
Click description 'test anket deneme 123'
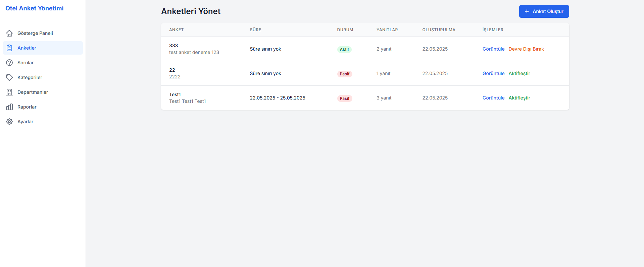coord(194,52)
